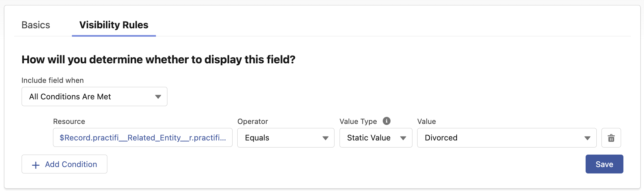
Task: Click the Add Condition button
Action: [64, 164]
